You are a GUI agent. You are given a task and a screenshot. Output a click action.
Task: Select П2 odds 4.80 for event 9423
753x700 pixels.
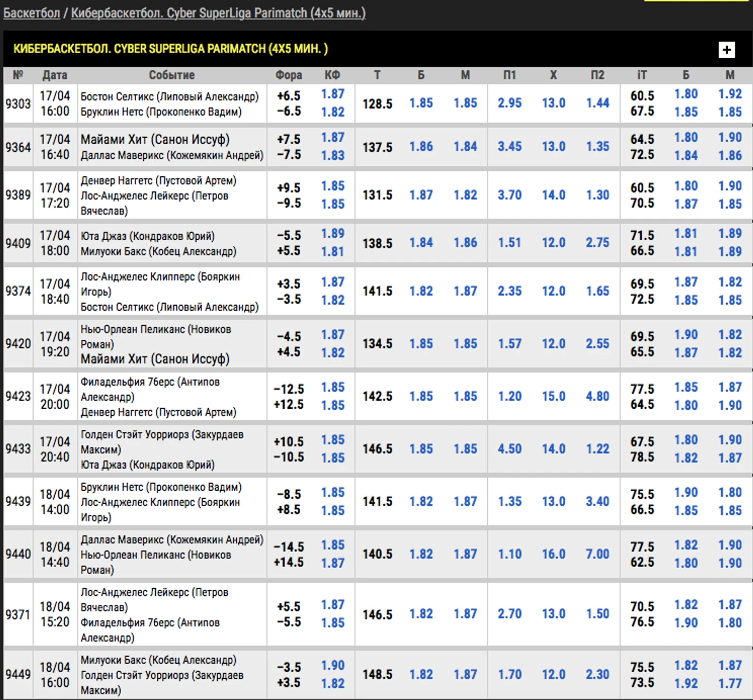pyautogui.click(x=597, y=396)
